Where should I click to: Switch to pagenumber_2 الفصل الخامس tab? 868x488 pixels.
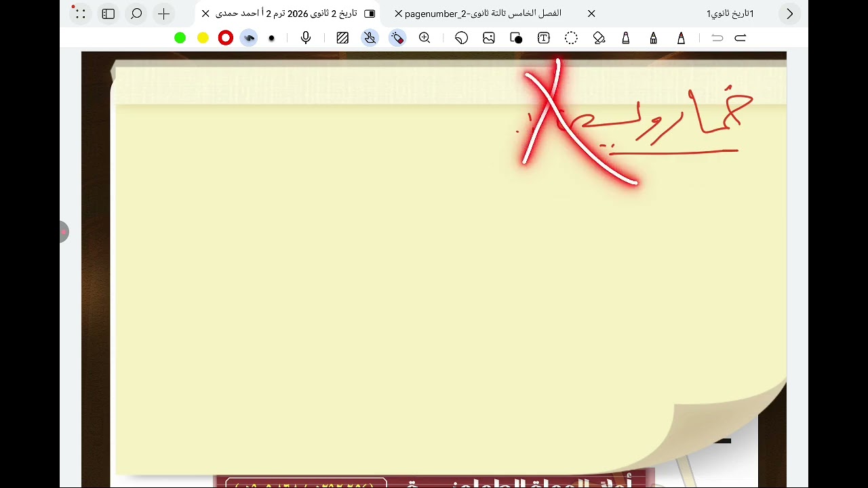[483, 14]
